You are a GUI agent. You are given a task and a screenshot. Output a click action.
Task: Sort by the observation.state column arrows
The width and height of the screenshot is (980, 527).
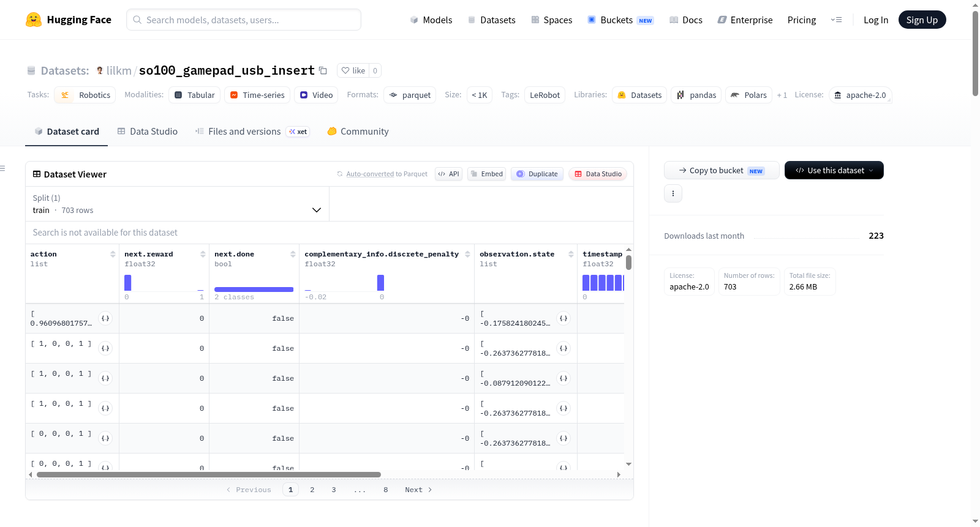click(x=571, y=254)
